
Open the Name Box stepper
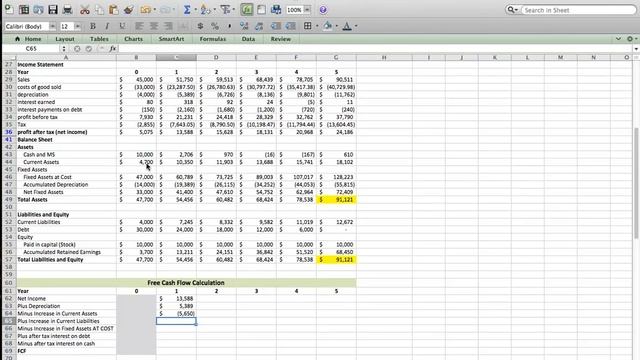(64, 49)
